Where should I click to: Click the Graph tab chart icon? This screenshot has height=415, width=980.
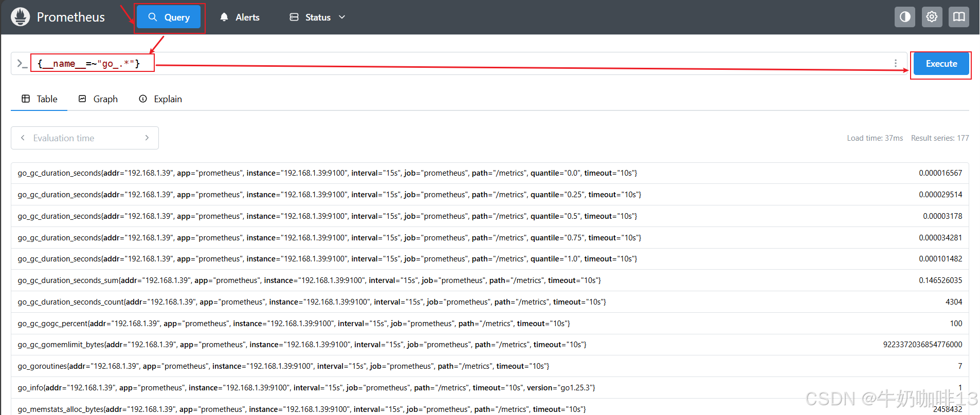pyautogui.click(x=82, y=99)
